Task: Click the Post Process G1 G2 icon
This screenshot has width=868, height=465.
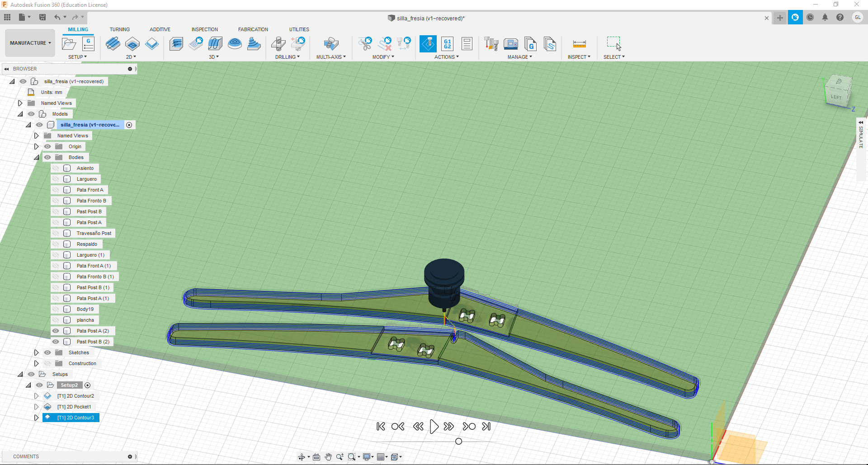Action: click(447, 44)
